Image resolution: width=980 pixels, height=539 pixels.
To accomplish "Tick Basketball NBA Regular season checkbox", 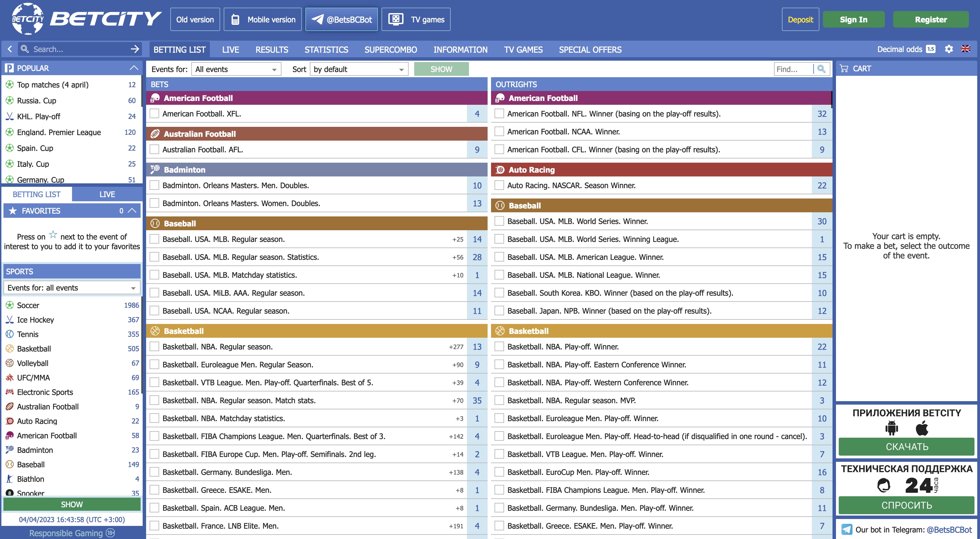I will tap(154, 346).
